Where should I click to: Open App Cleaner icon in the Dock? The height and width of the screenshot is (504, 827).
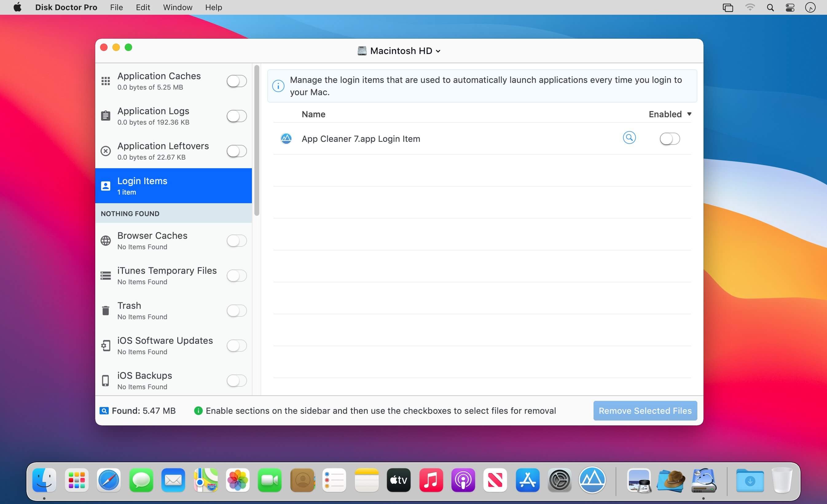point(592,480)
